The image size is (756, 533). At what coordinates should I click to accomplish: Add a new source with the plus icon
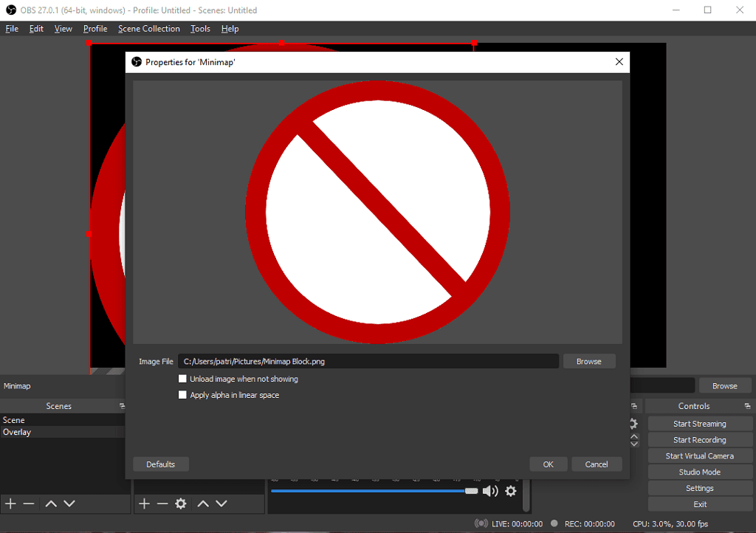tap(144, 503)
